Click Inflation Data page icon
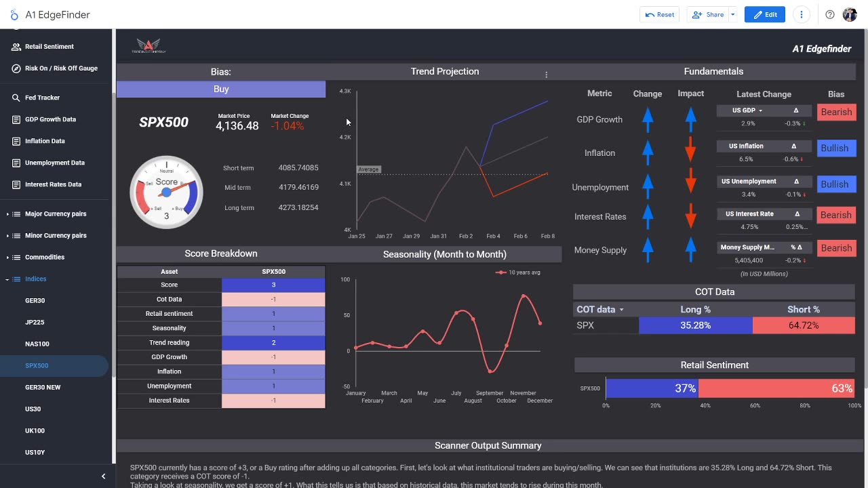 [x=16, y=141]
